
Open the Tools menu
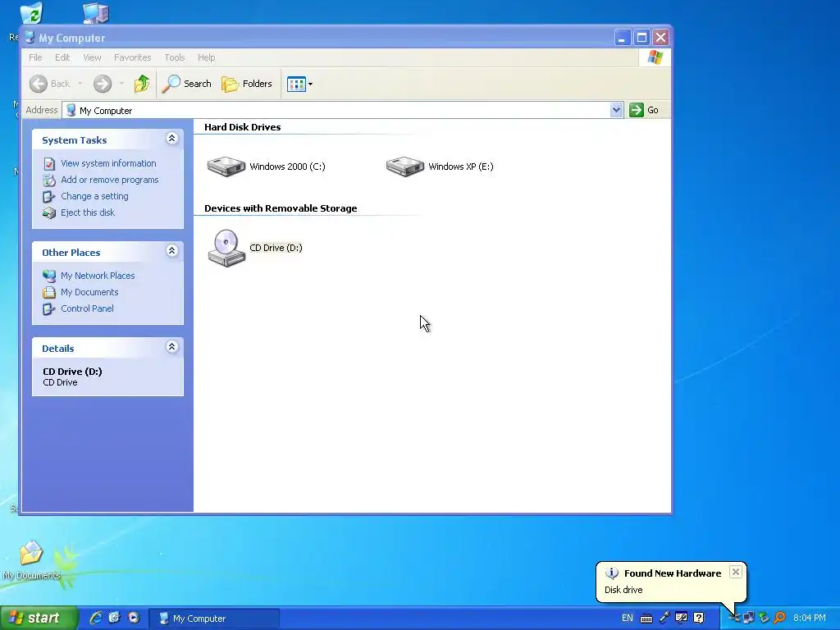(x=175, y=57)
